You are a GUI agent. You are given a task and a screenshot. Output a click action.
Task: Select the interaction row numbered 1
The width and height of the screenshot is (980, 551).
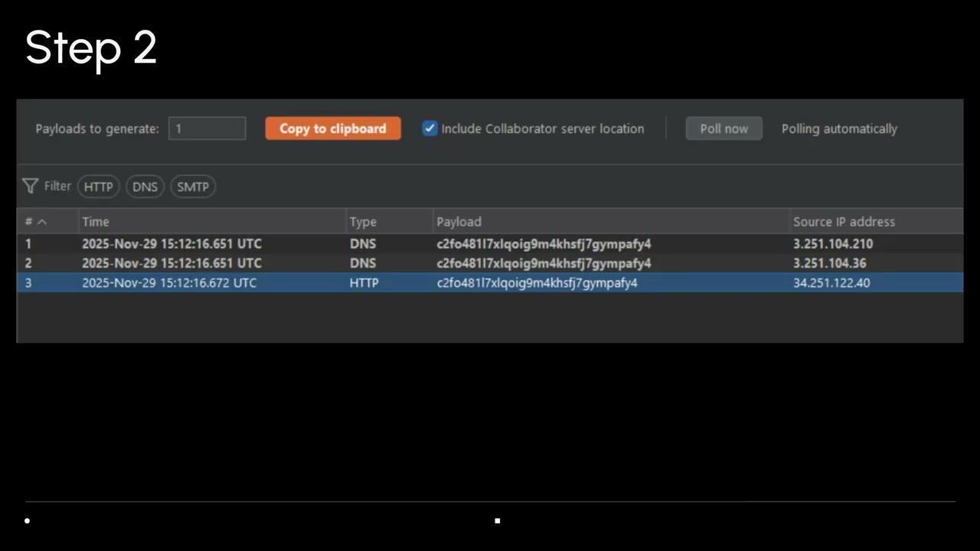pyautogui.click(x=490, y=244)
